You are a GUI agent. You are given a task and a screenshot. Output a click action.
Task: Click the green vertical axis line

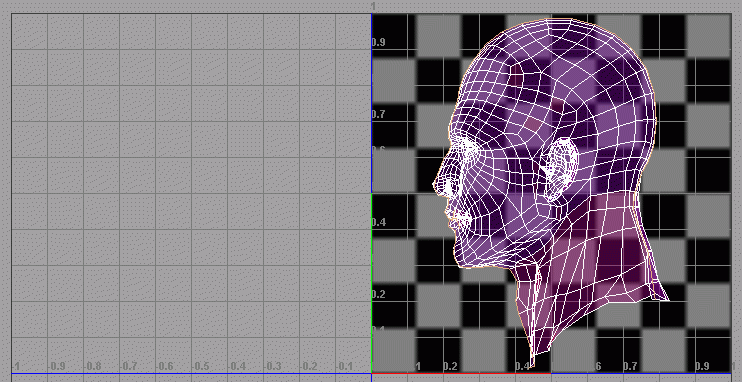(x=372, y=283)
